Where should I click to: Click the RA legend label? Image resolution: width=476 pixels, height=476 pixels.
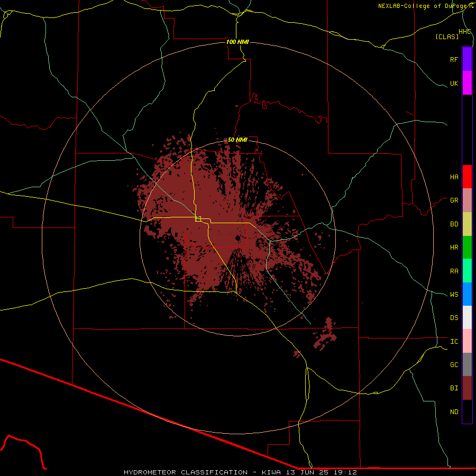coord(454,271)
